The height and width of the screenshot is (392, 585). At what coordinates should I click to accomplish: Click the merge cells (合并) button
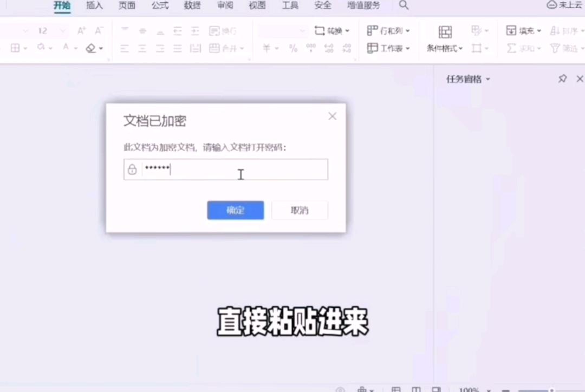pyautogui.click(x=226, y=48)
